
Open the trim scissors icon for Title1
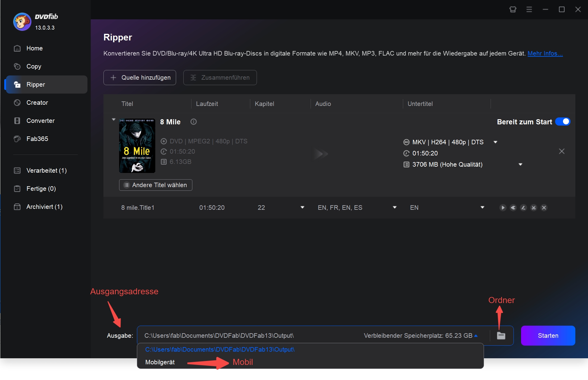[x=534, y=208]
